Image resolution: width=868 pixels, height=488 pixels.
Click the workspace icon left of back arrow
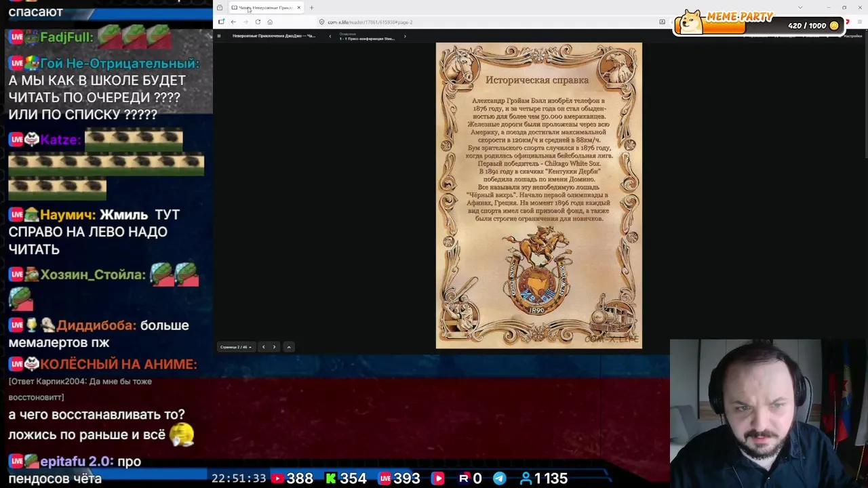tap(221, 22)
